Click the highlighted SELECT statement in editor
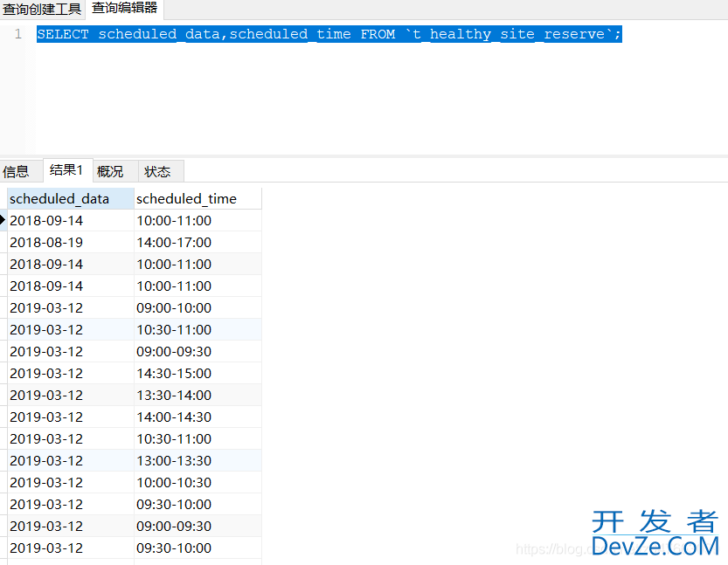This screenshot has height=565, width=728. click(329, 34)
